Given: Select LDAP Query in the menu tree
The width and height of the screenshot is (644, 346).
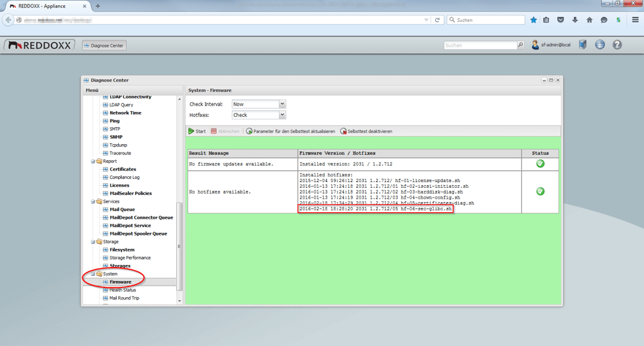Looking at the screenshot, I should (121, 105).
